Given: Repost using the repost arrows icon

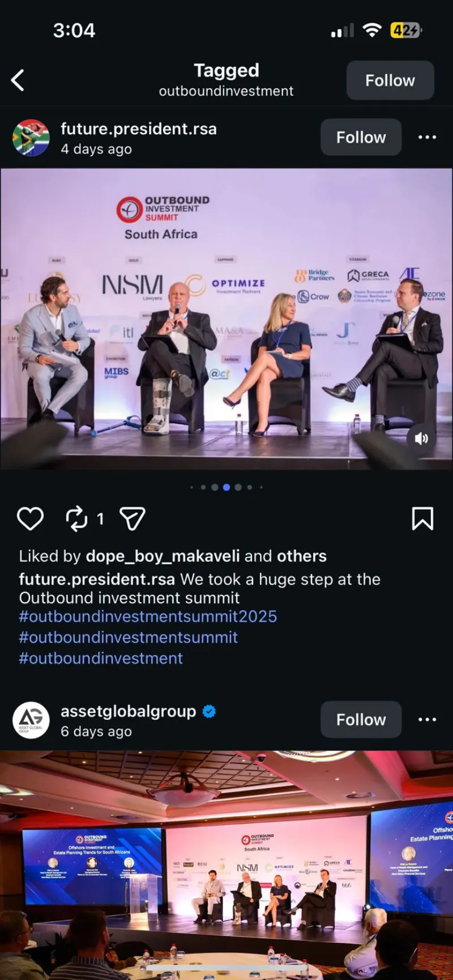Looking at the screenshot, I should (x=76, y=518).
